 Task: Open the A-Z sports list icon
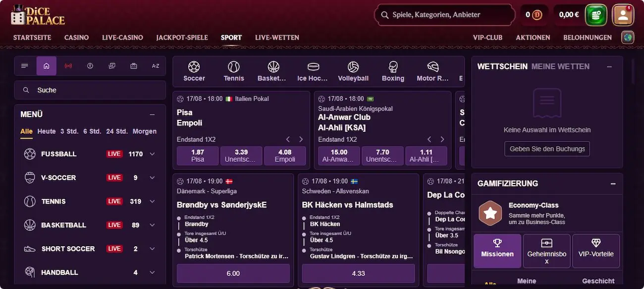156,66
